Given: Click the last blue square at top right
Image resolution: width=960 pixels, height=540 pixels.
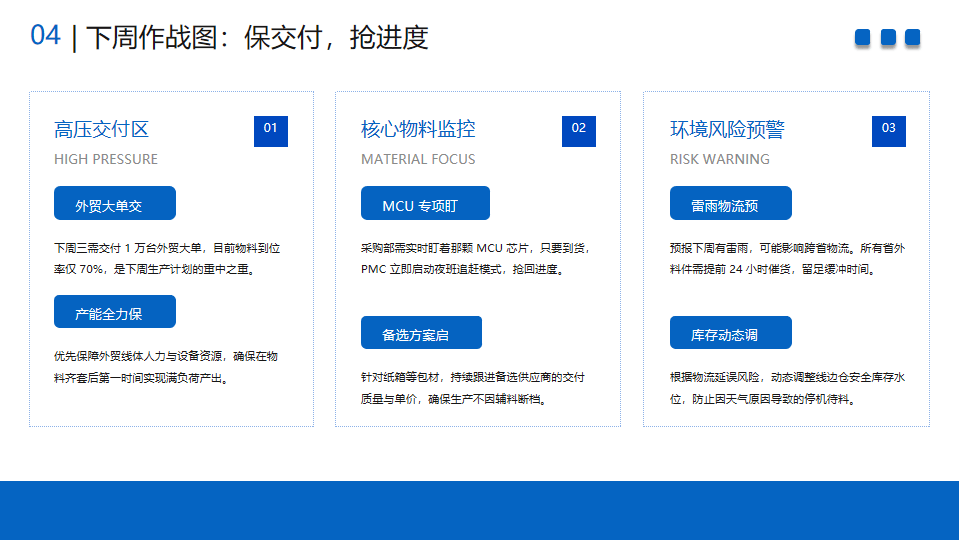Looking at the screenshot, I should pyautogui.click(x=912, y=38).
